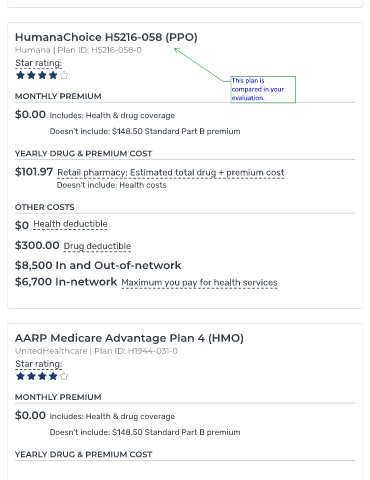Open AARP Medicare Advantage Plan 4 (HMO) title
The image size is (370, 480).
click(129, 338)
